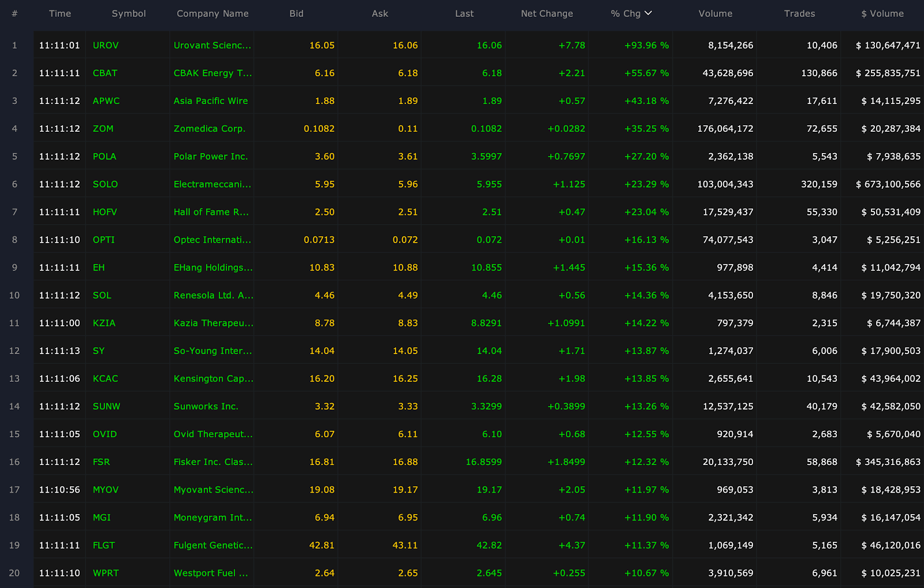This screenshot has height=588, width=924.
Task: Select the SOL symbol
Action: click(102, 295)
